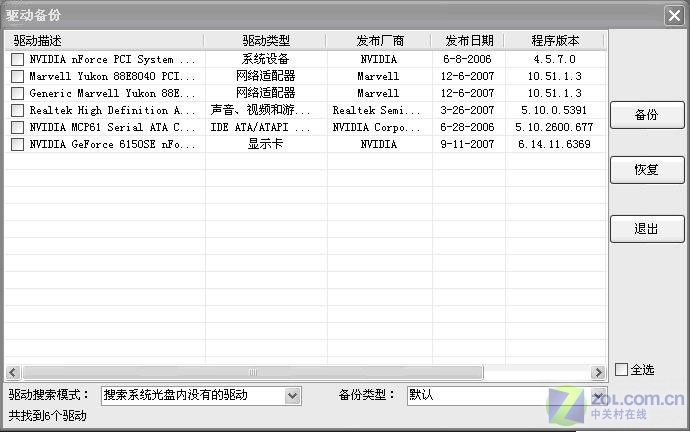Image resolution: width=690 pixels, height=432 pixels.
Task: Tick the Generic Marvell Yukon 88E driver checkbox
Action: [x=17, y=93]
